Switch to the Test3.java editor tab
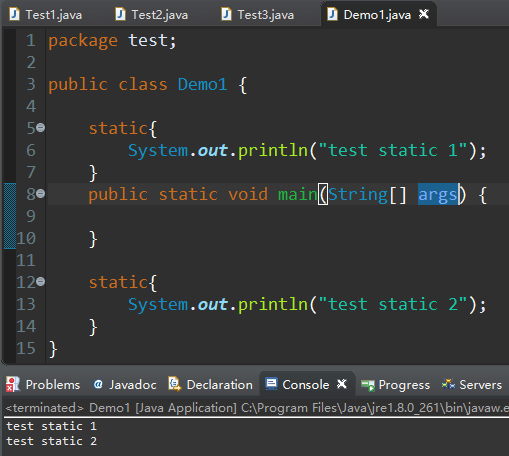 coord(258,15)
